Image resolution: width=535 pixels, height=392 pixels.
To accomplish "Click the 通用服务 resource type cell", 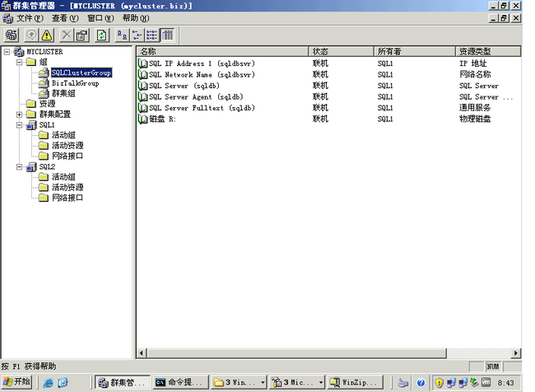I will [x=475, y=108].
